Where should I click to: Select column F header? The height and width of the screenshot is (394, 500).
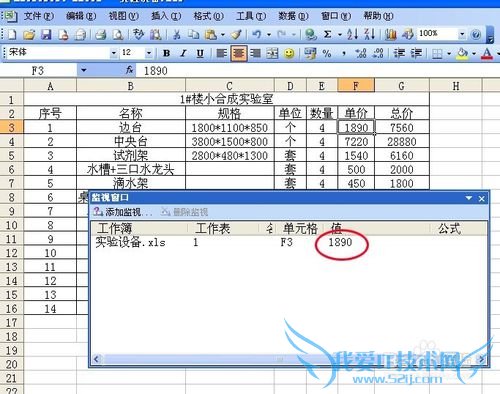tap(356, 86)
